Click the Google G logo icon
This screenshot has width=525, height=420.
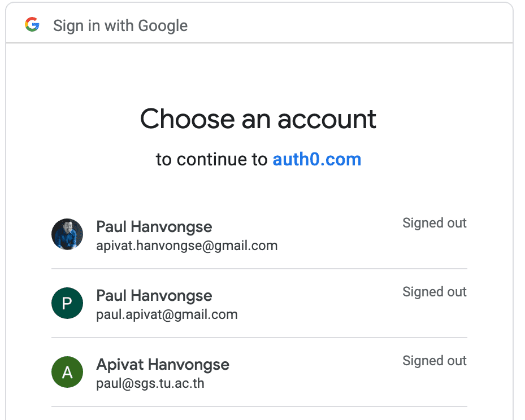point(32,24)
